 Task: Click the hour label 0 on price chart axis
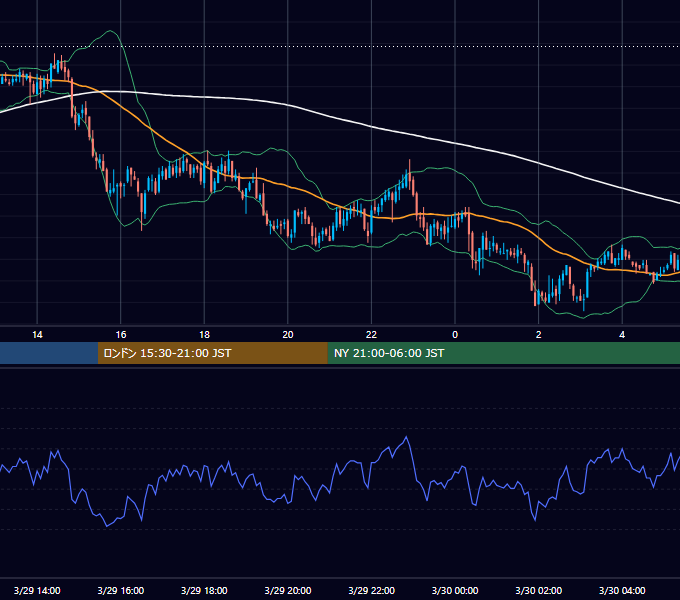pyautogui.click(x=455, y=335)
